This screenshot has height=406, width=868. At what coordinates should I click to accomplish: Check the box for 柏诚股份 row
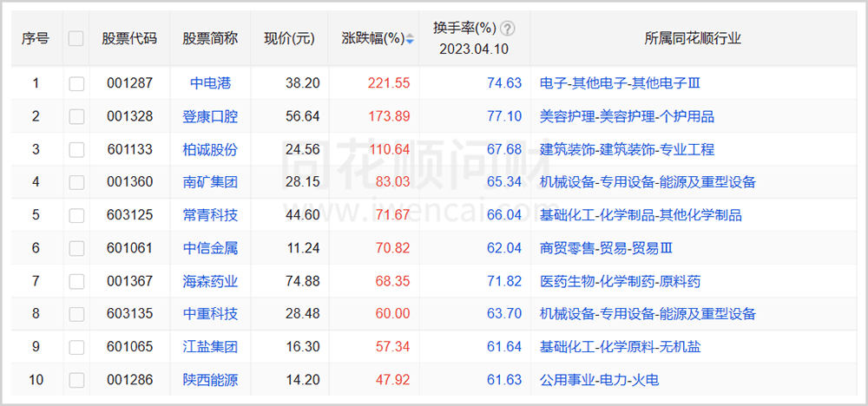(76, 149)
